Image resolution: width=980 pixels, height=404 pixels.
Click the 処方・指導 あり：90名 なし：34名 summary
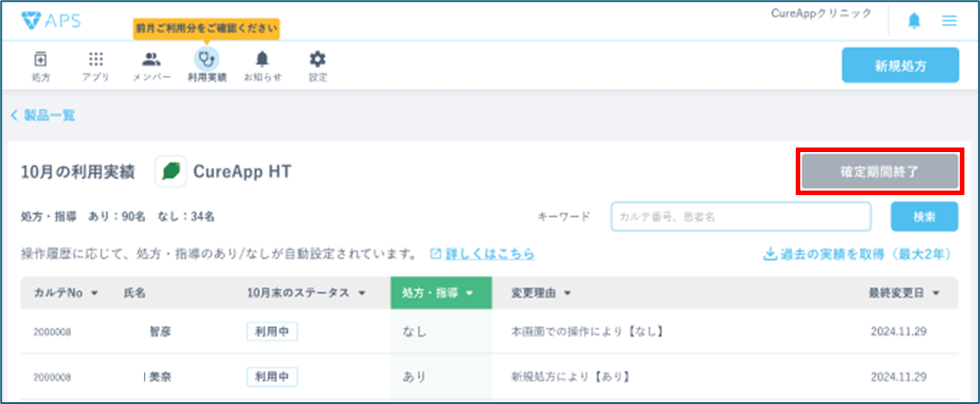118,217
